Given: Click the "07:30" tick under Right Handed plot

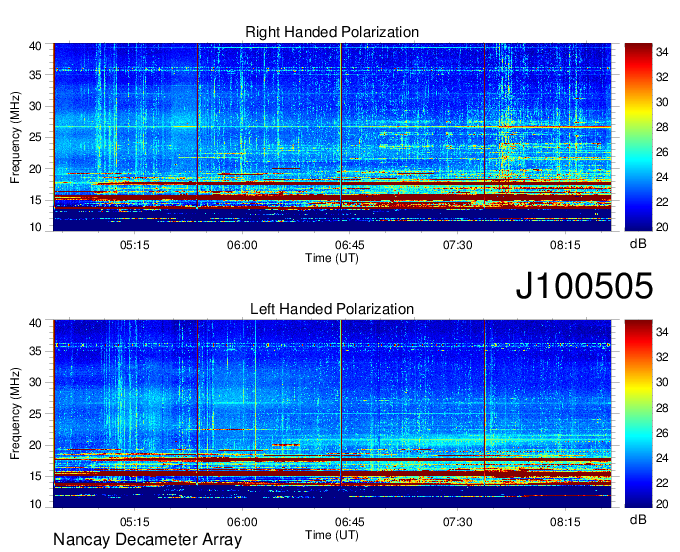Looking at the screenshot, I should [458, 245].
